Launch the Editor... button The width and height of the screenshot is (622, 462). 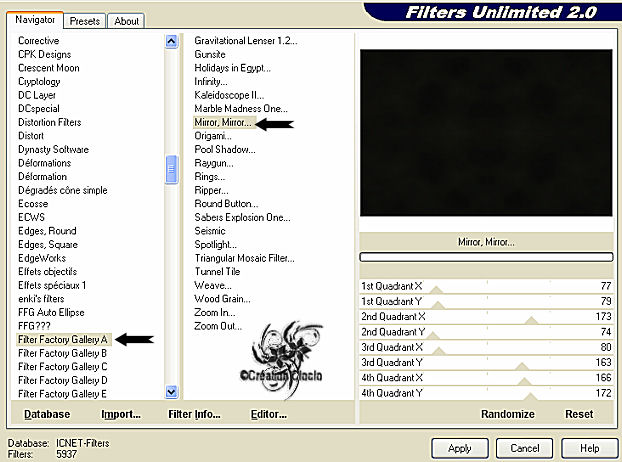click(x=268, y=413)
